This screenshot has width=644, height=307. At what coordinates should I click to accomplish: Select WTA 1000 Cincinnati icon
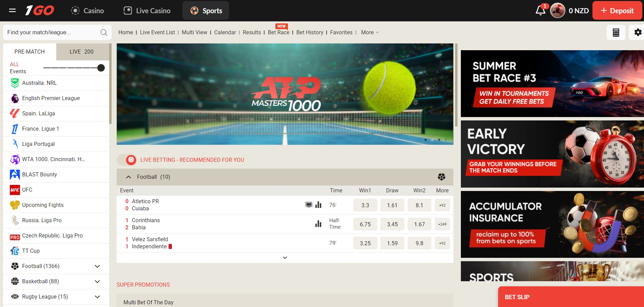(15, 159)
